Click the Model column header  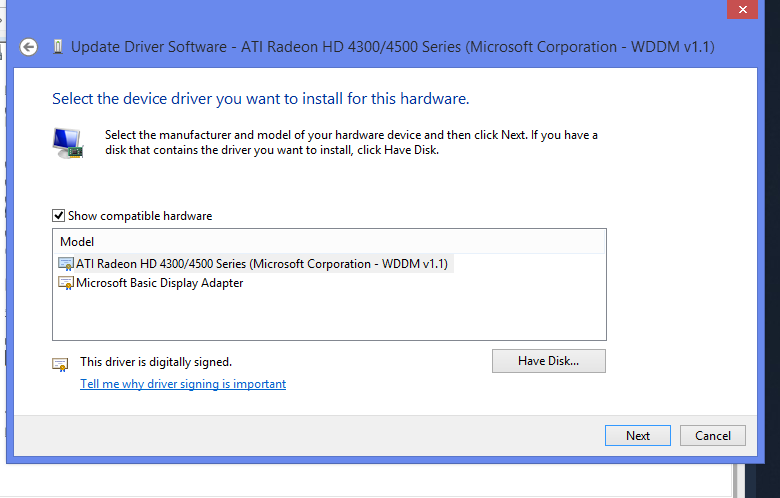pos(77,242)
